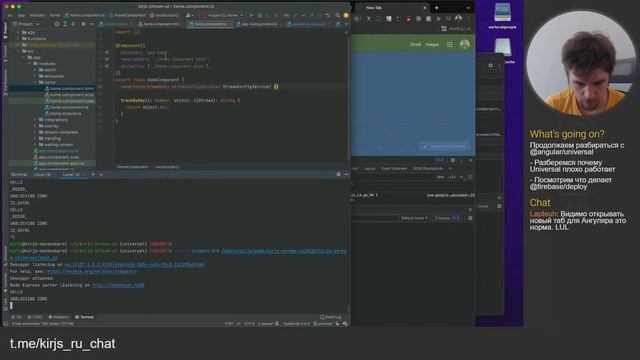Image resolution: width=640 pixels, height=360 pixels.
Task: Switch to the home.component.html editor tab
Action: tap(161, 24)
